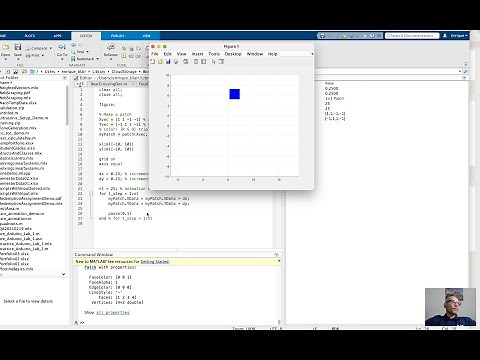The width and height of the screenshot is (480, 360).
Task: Expand the Open button dropdown arrow
Action: 5,59
